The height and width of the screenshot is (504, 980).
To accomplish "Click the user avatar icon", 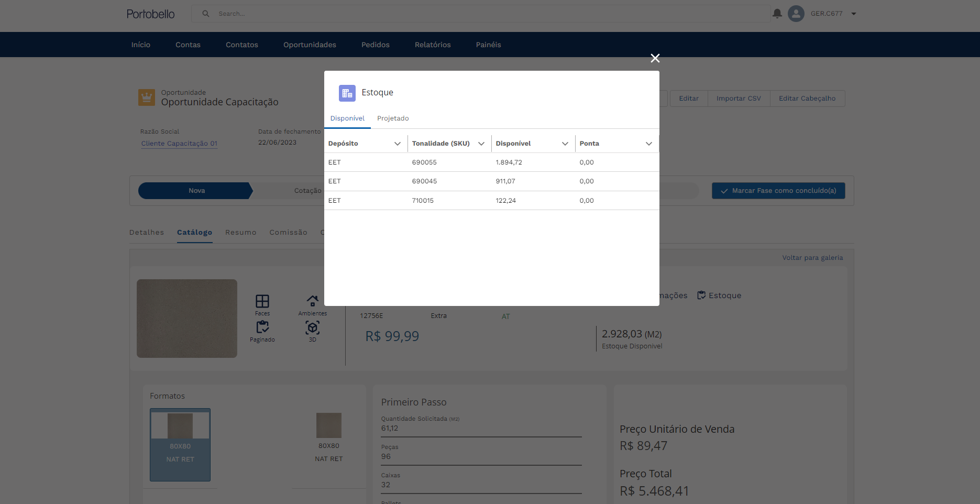I will (x=796, y=14).
